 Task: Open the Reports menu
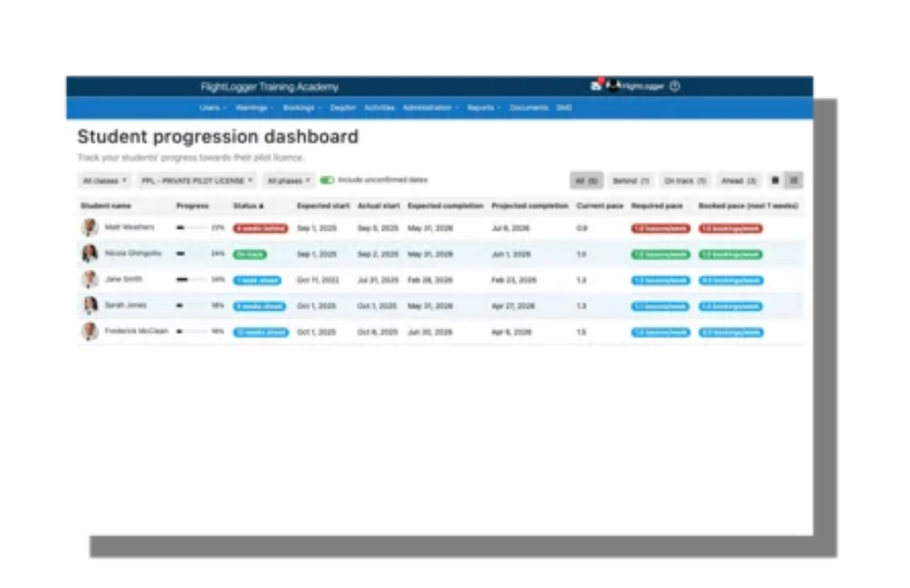pos(483,108)
